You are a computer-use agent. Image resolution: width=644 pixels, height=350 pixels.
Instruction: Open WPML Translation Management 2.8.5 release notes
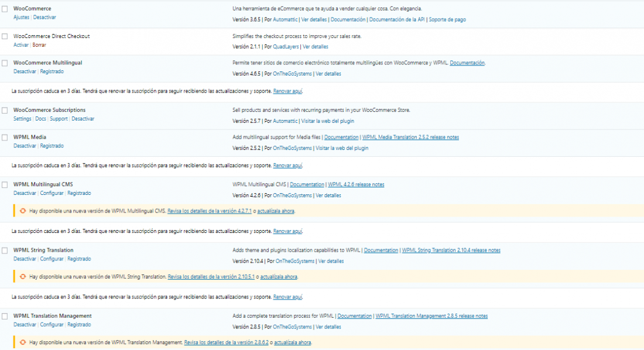[x=431, y=316]
